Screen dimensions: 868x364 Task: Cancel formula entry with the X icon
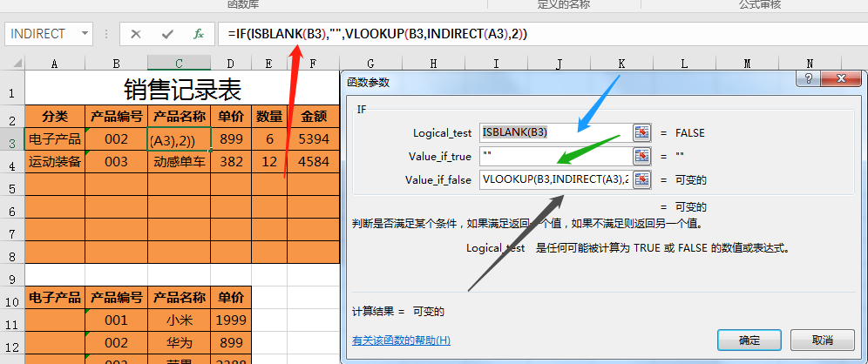[x=136, y=34]
